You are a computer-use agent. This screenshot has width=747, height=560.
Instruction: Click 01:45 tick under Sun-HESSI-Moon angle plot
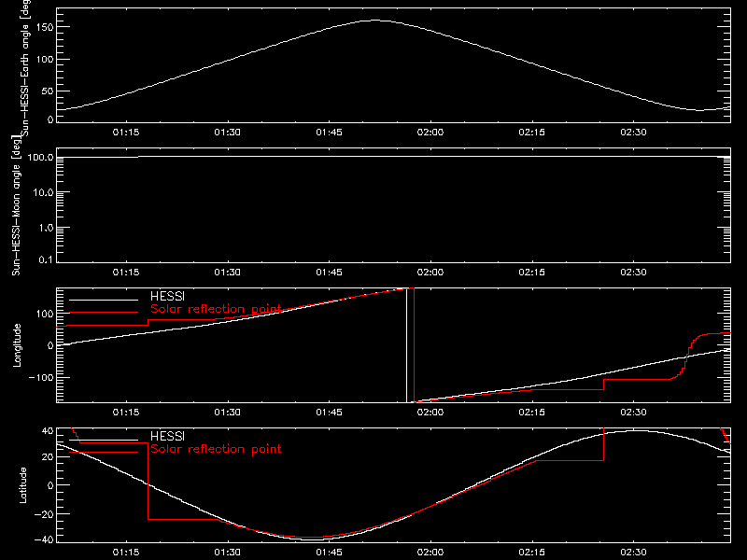click(x=330, y=273)
